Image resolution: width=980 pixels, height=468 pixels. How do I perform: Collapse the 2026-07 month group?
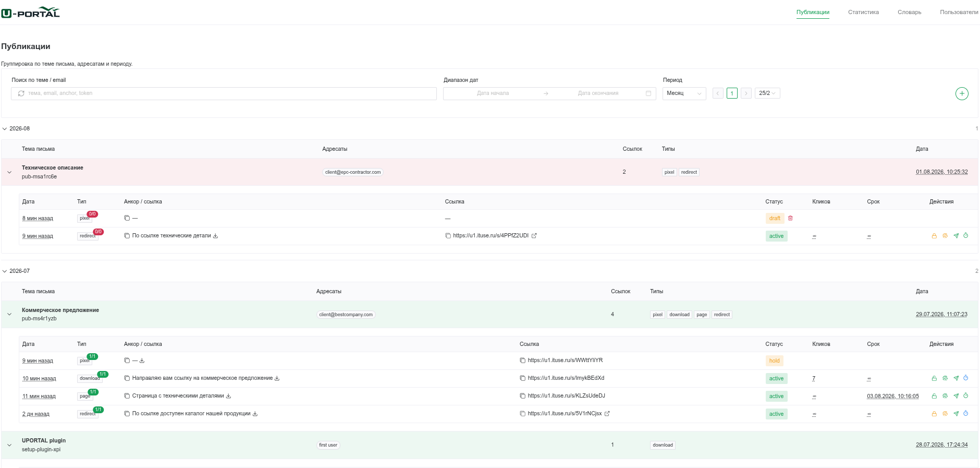(x=5, y=271)
